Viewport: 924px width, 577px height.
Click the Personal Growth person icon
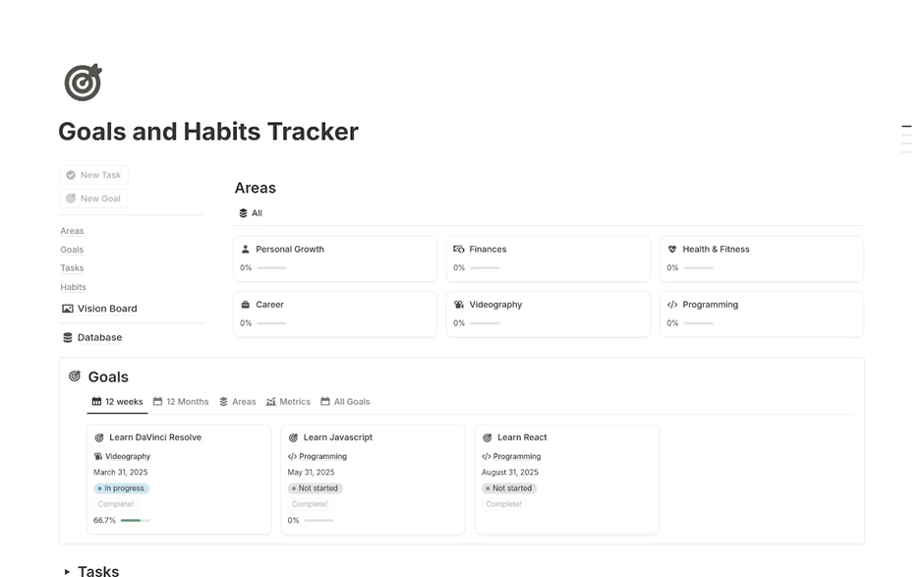pos(246,250)
